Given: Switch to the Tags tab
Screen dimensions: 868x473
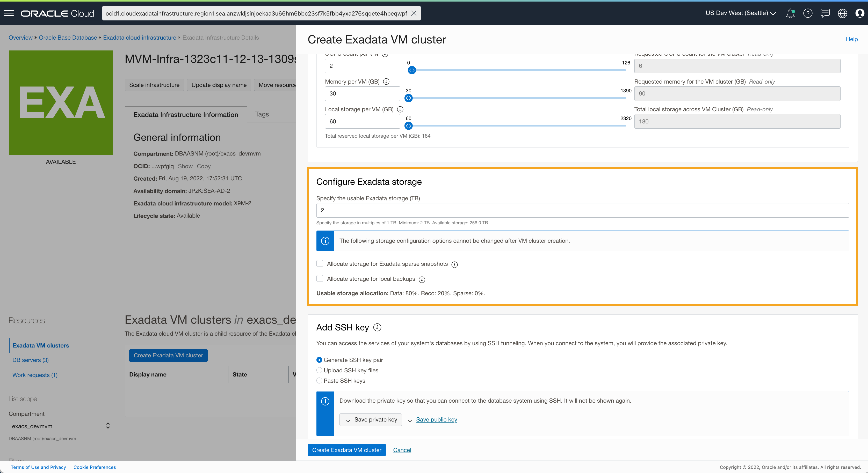Looking at the screenshot, I should pyautogui.click(x=262, y=114).
